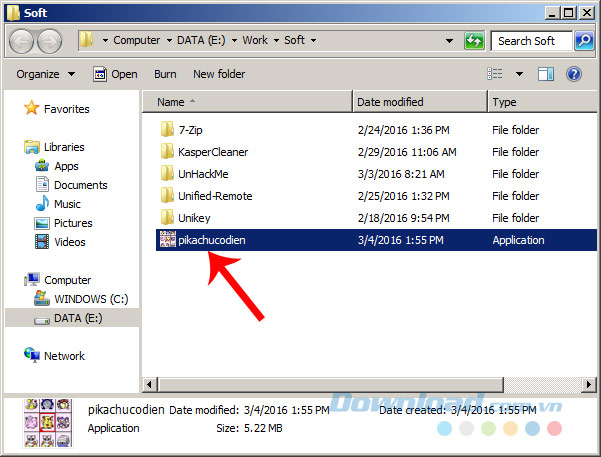Click the WINDOWS (C:) drive icon

[42, 298]
